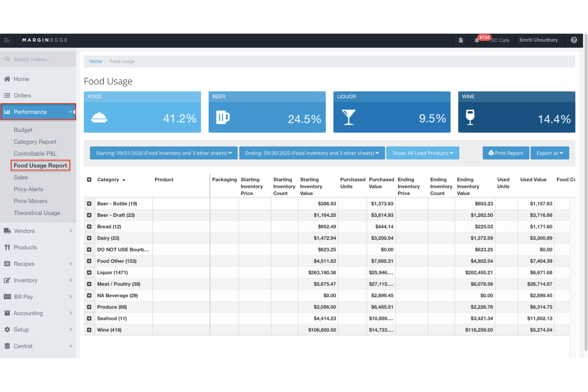588x392 pixels.
Task: Expand the Wine (418) category row
Action: [89, 330]
